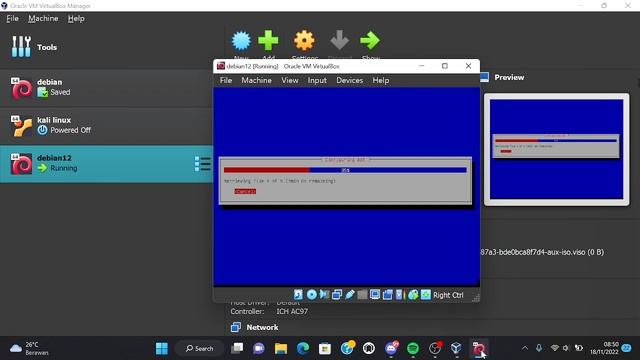This screenshot has height=360, width=640.
Task: Click the red Cancel button in the installer
Action: coord(245,191)
